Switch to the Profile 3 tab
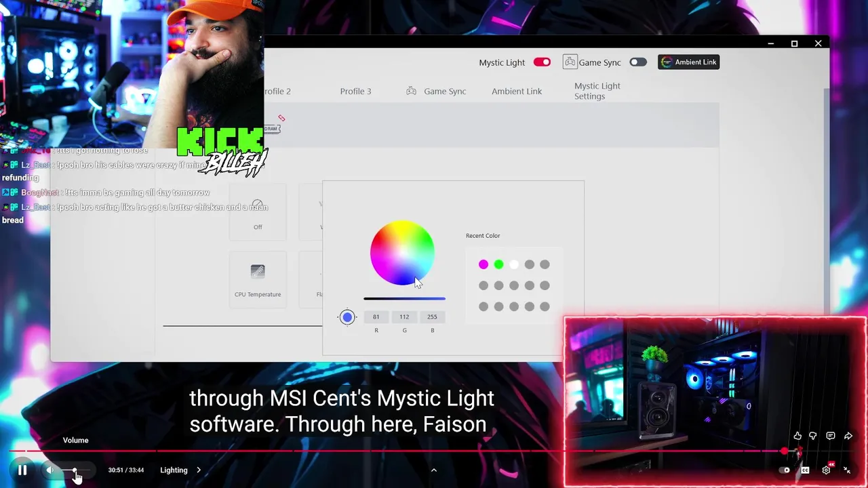The height and width of the screenshot is (488, 868). (x=355, y=91)
